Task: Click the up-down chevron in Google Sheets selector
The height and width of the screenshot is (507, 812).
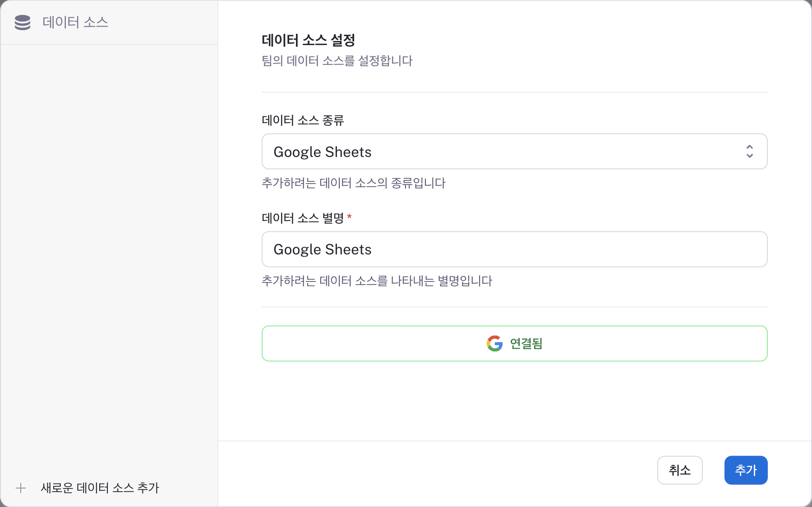Action: (749, 152)
